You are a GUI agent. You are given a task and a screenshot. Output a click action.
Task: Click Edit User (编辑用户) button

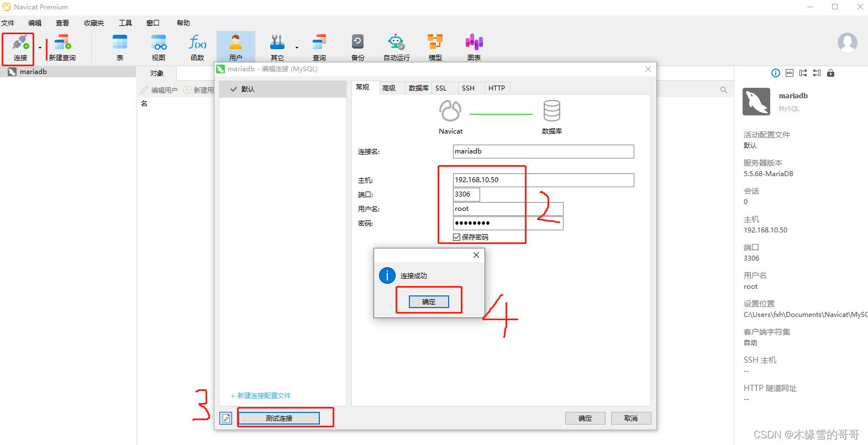159,90
